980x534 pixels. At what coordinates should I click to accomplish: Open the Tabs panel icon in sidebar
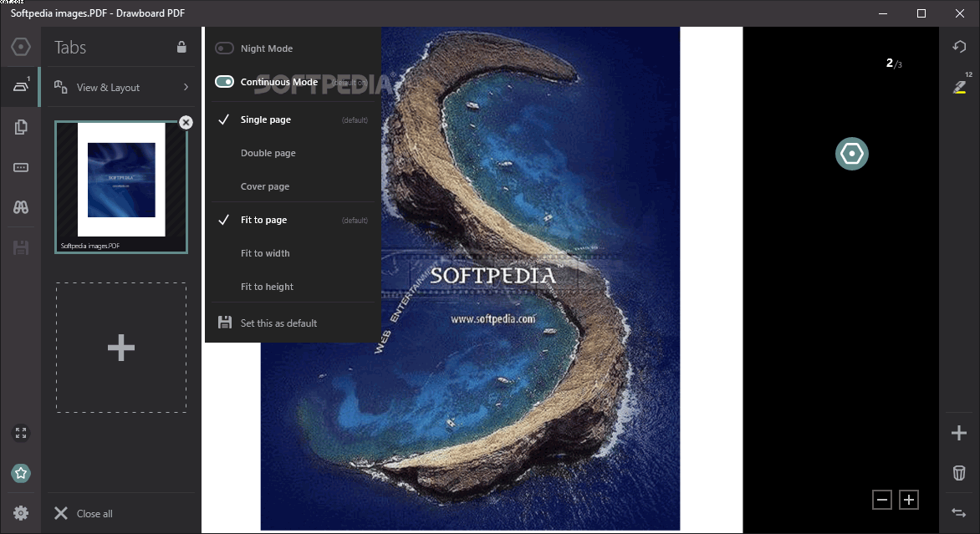(x=21, y=86)
